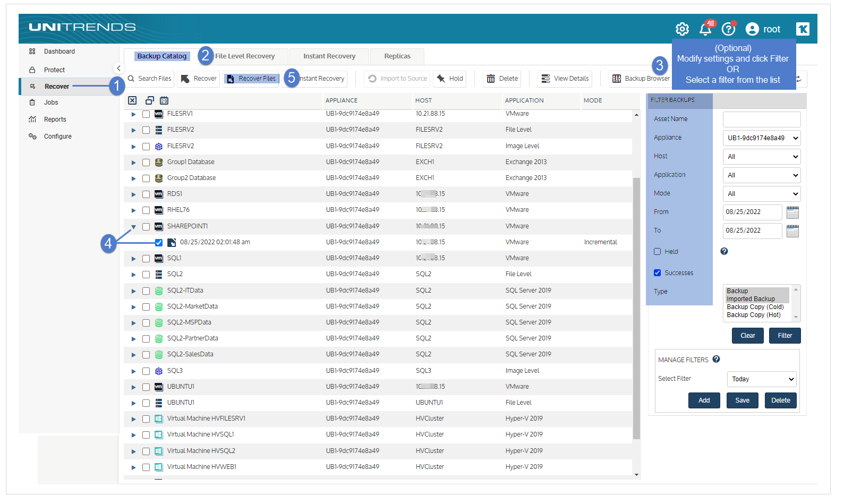The image size is (844, 504).
Task: Click the Protect lock icon
Action: [x=32, y=70]
